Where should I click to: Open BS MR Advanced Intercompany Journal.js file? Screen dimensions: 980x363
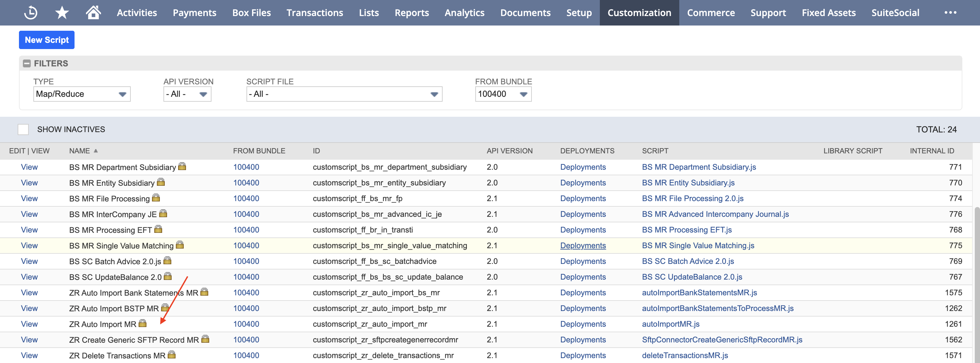coord(715,214)
